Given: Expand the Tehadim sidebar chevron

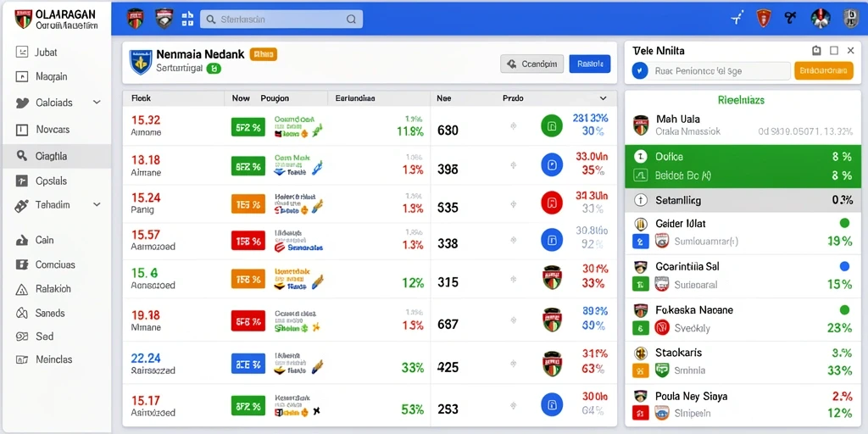Looking at the screenshot, I should tap(97, 205).
